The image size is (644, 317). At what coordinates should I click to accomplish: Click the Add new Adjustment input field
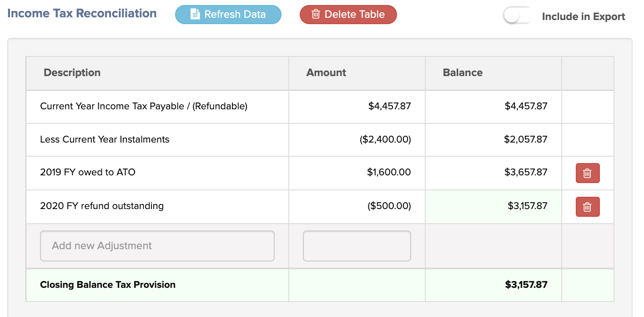(157, 245)
